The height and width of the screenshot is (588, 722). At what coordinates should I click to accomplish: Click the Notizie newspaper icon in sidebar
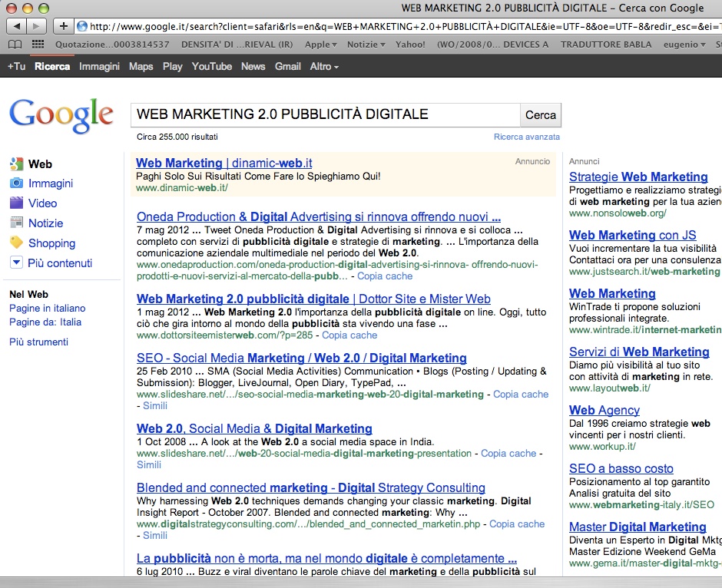pos(17,223)
